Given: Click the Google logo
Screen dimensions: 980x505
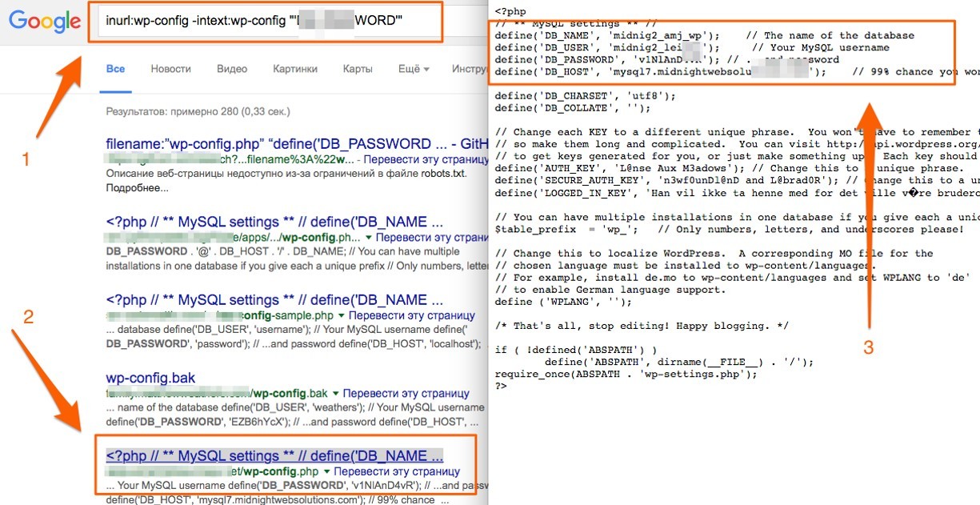Looking at the screenshot, I should coord(45,22).
